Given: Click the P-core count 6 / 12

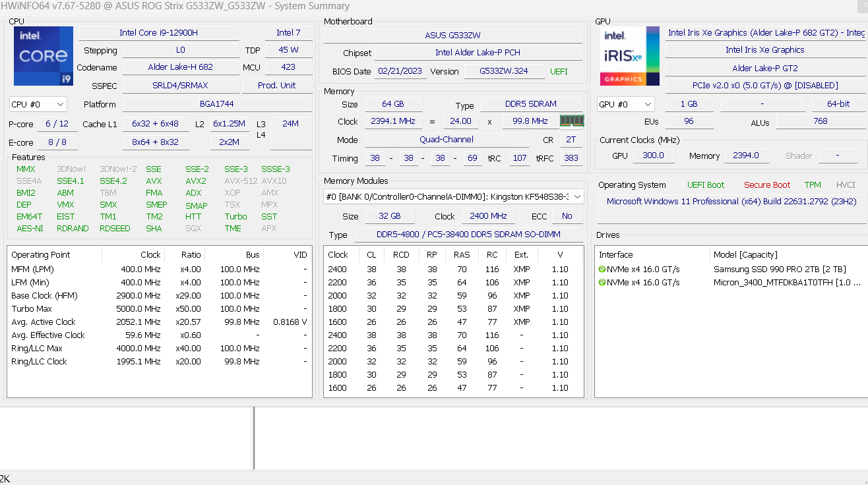Looking at the screenshot, I should [x=57, y=124].
